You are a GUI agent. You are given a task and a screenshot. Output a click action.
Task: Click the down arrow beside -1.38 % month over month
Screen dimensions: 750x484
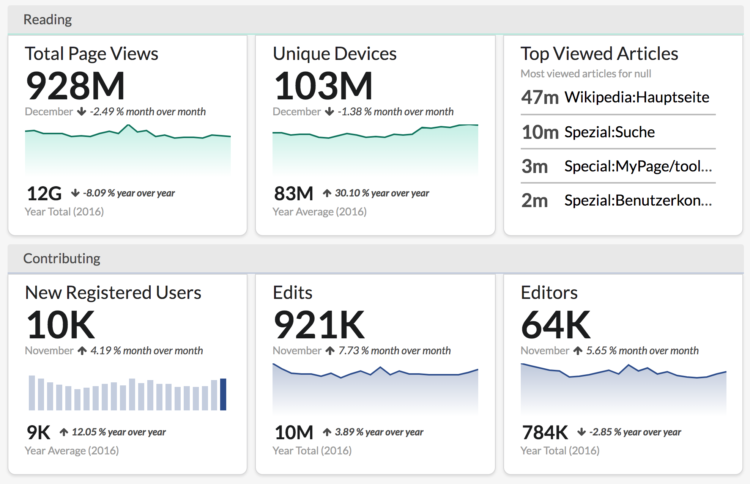tap(329, 112)
